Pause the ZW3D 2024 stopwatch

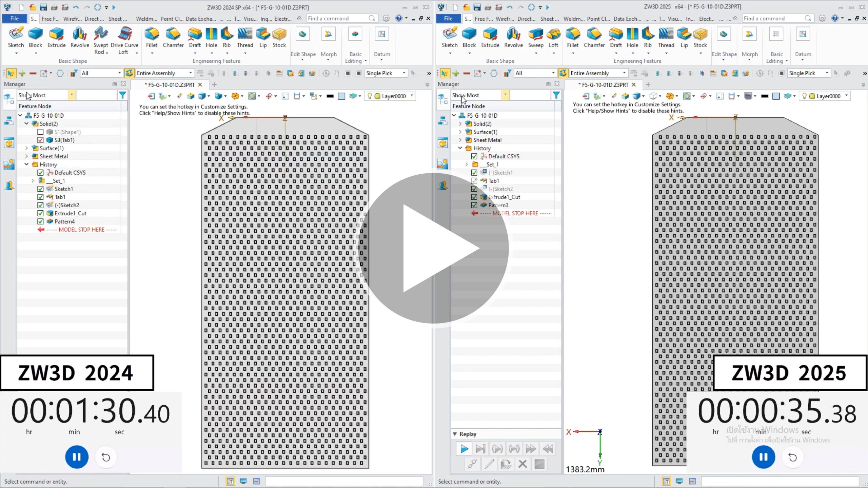[77, 457]
